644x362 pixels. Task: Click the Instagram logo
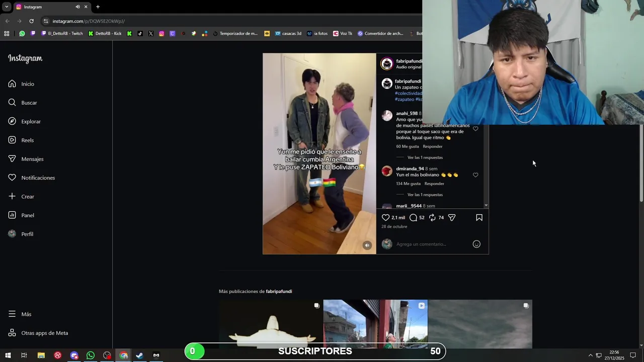(x=25, y=58)
